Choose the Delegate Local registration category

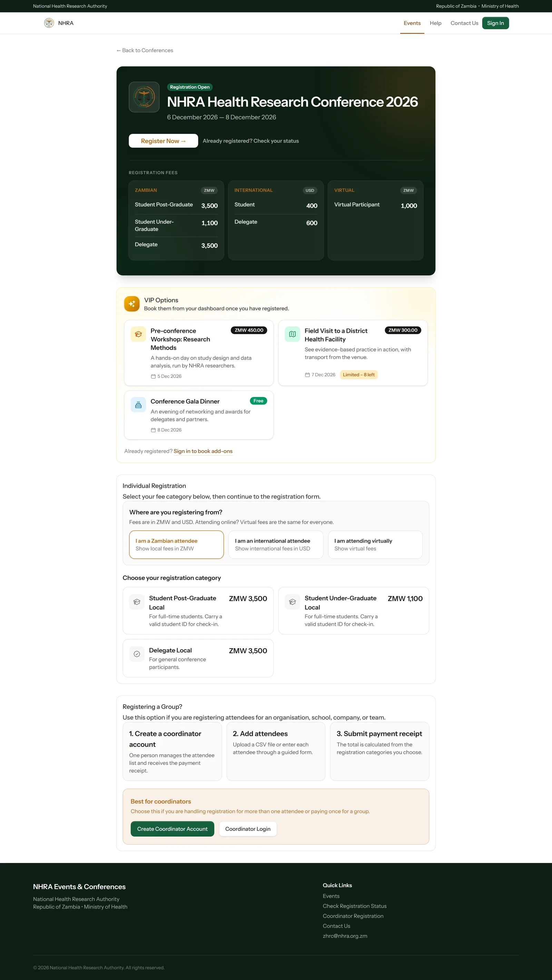pyautogui.click(x=198, y=658)
